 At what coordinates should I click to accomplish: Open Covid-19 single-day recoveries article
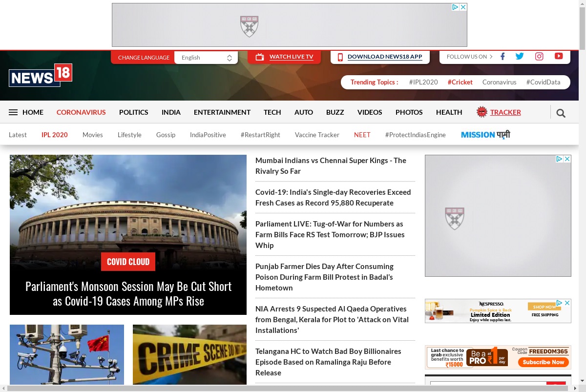click(333, 198)
